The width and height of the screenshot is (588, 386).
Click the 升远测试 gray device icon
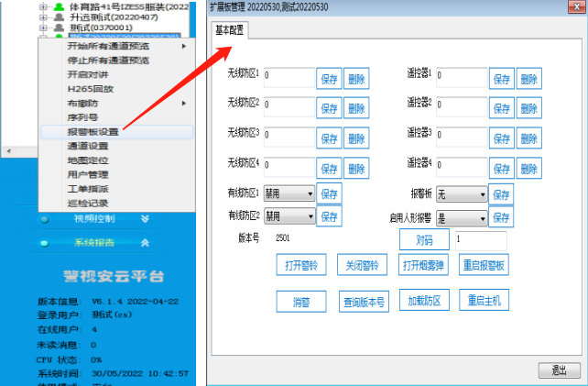tap(60, 17)
